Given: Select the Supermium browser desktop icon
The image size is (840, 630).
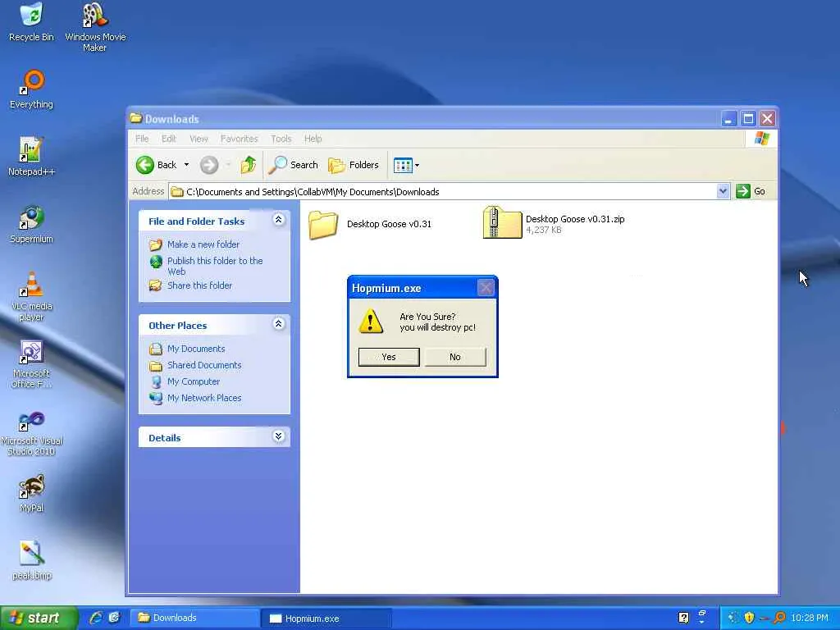Looking at the screenshot, I should [32, 223].
